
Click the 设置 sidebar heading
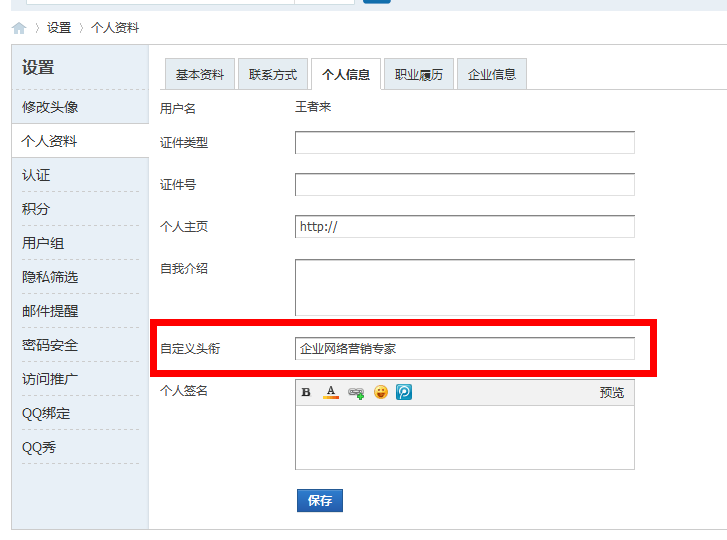pos(38,68)
